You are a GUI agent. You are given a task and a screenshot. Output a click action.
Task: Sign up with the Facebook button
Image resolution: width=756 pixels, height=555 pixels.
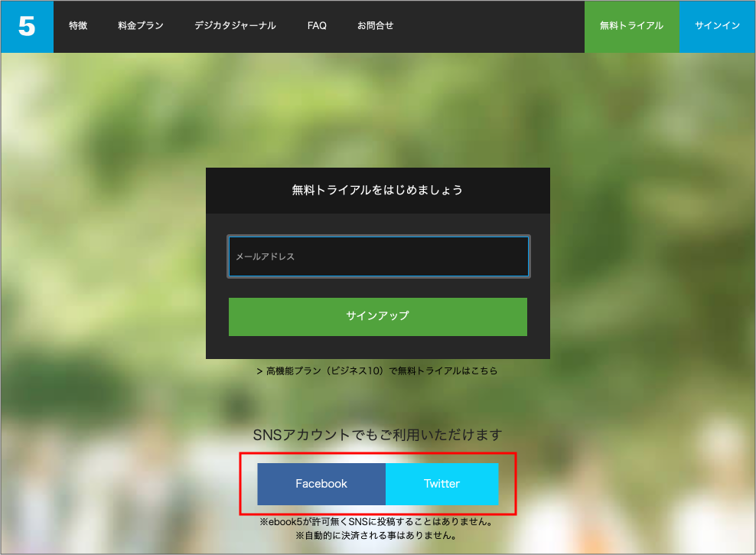point(321,484)
